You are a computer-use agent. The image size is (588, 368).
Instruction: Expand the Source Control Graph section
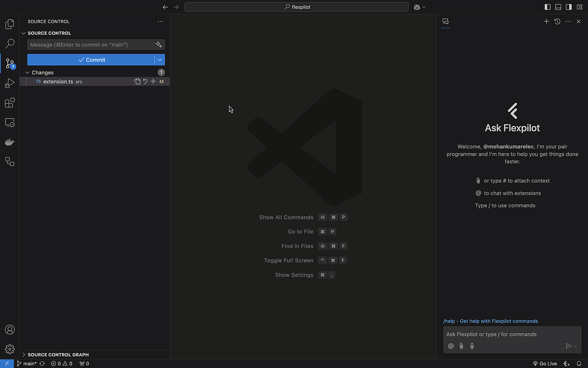point(58,355)
